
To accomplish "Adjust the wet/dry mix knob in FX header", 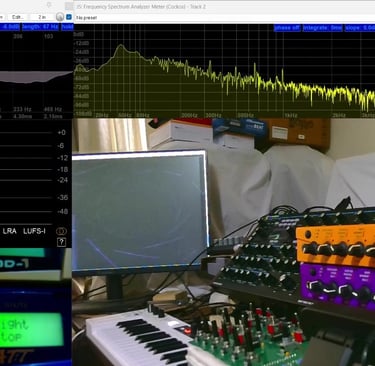I will [x=60, y=17].
